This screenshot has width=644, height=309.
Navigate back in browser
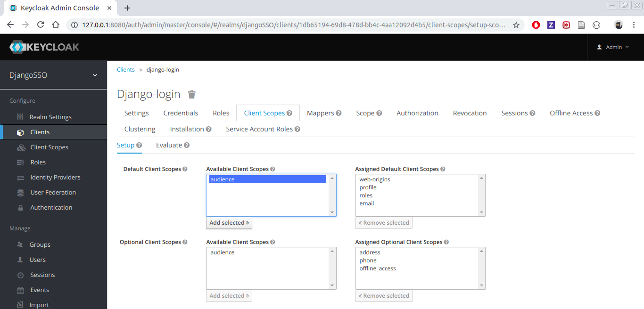[10, 25]
